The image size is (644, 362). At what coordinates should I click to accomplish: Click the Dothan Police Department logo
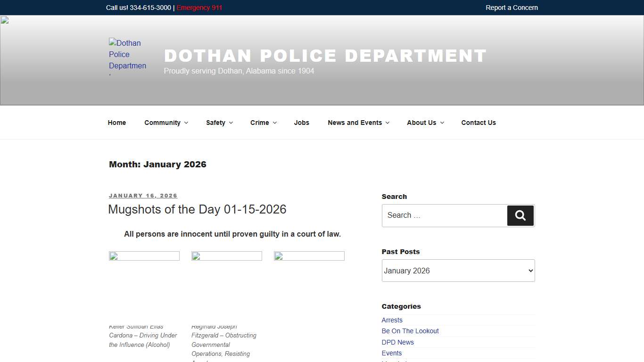coord(128,57)
